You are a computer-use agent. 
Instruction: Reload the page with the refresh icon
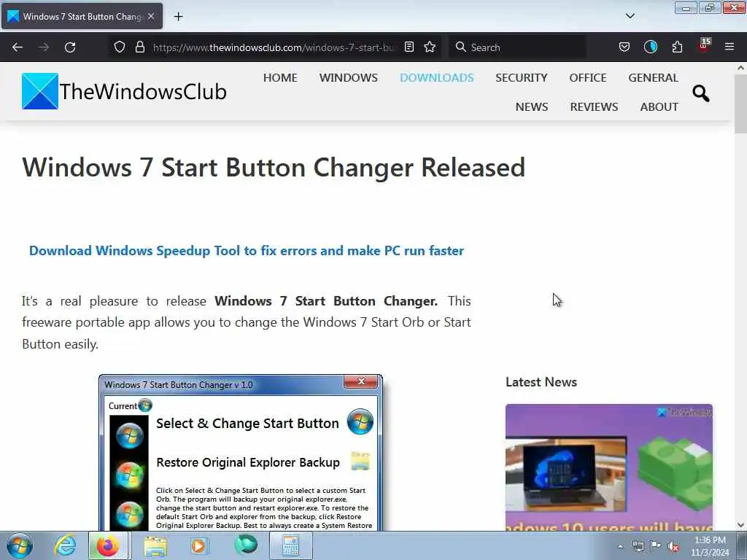(70, 47)
